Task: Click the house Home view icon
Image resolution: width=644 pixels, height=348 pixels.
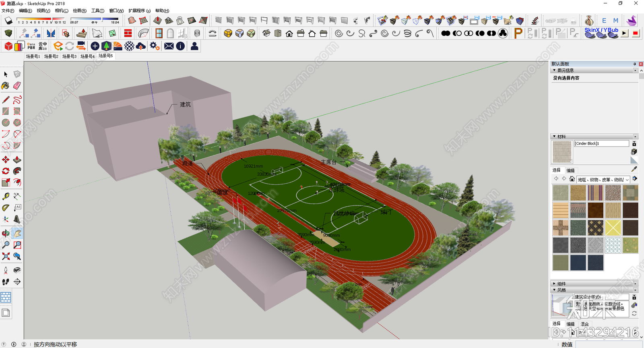Action: (289, 33)
